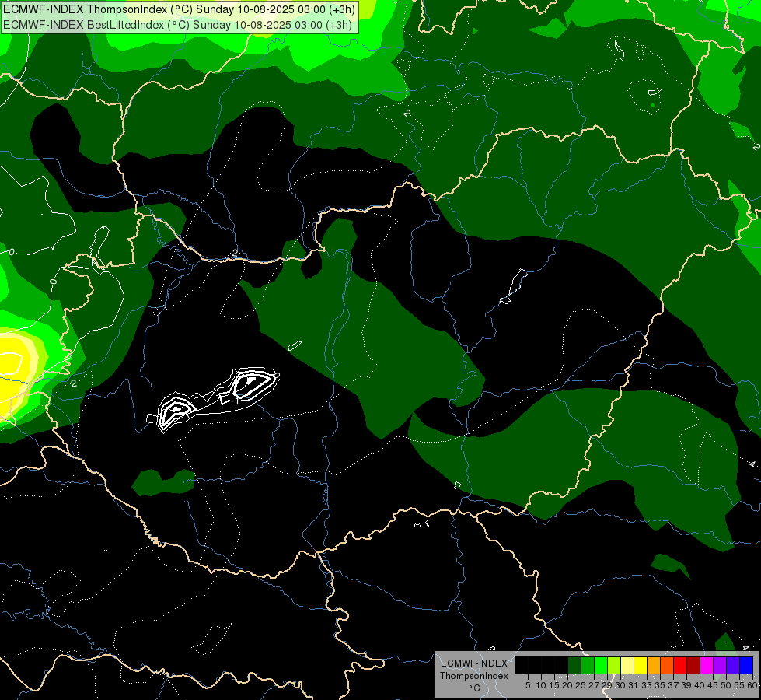Select the orange-red 35–37 legend swatch
The image size is (761, 700).
click(667, 665)
